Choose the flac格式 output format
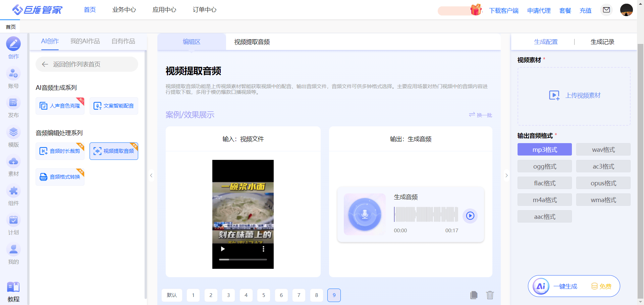 click(x=544, y=183)
